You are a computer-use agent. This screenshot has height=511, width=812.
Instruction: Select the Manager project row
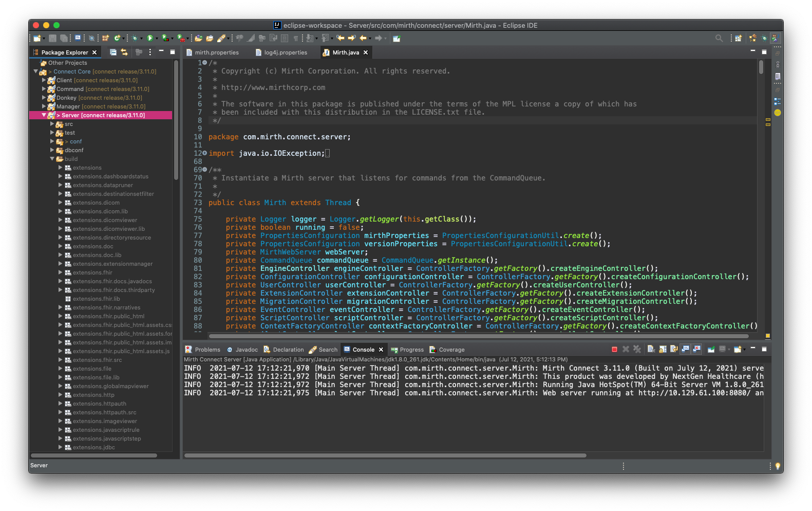[x=101, y=106]
